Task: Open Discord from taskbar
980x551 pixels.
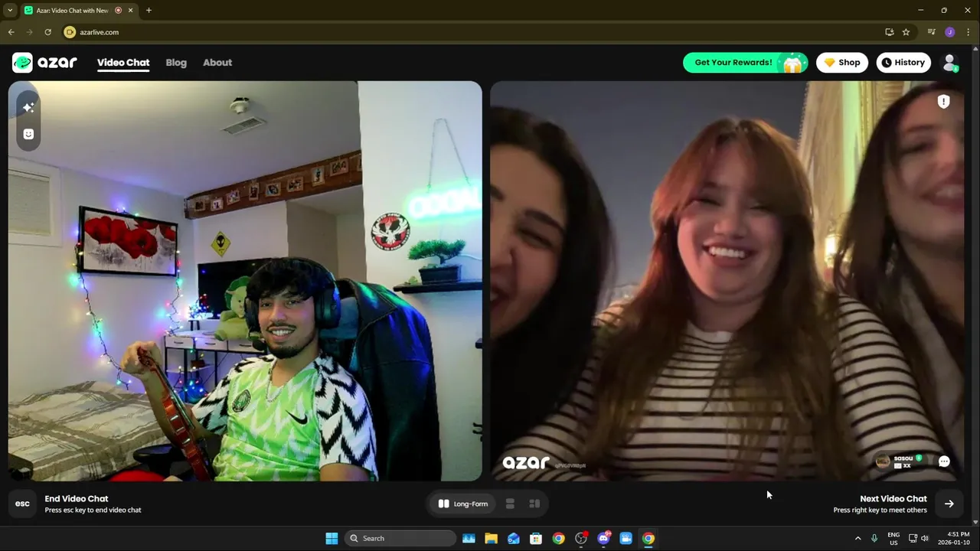Action: pyautogui.click(x=603, y=539)
